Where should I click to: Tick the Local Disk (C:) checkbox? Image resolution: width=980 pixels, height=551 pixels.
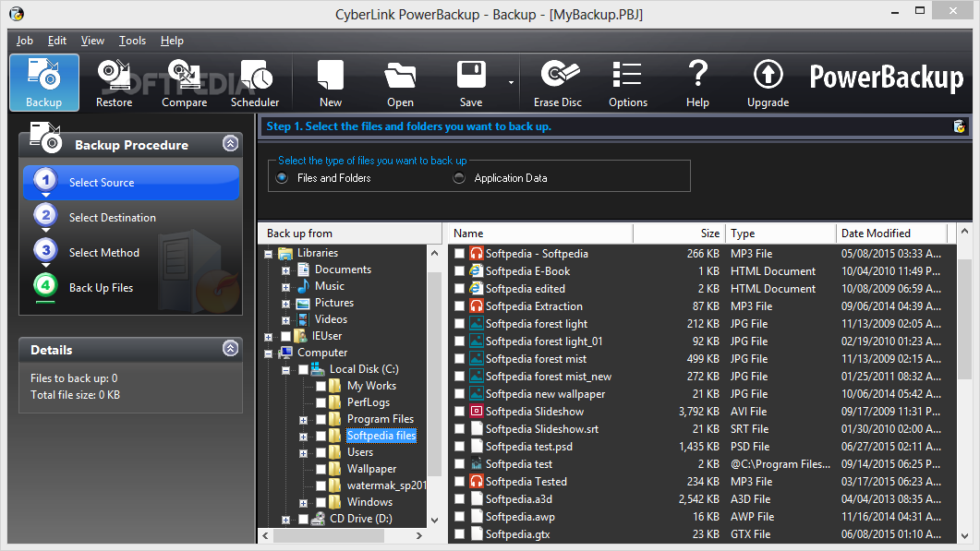pos(303,369)
